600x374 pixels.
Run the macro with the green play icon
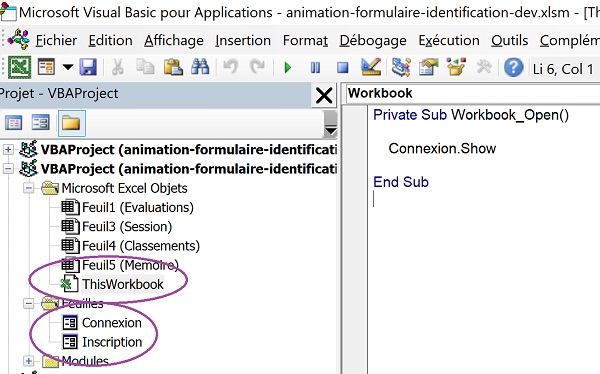click(288, 68)
